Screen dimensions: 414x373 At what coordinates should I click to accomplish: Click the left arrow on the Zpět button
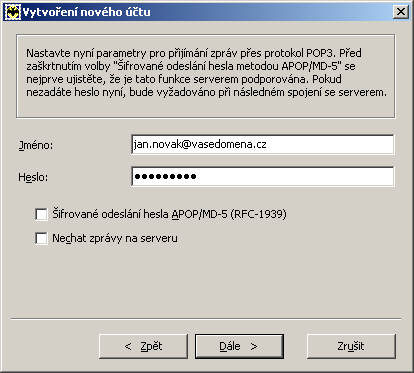click(128, 347)
